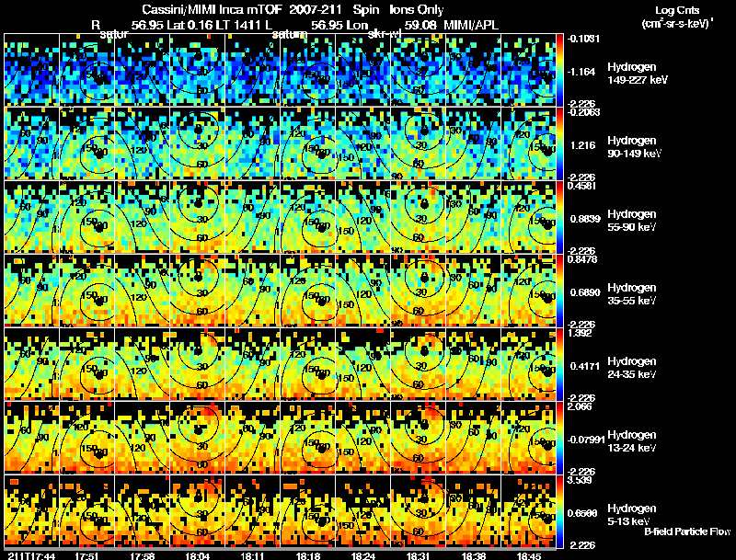
Task: Click color bar beside Hydrogen 149-227 keV
Action: (x=559, y=70)
